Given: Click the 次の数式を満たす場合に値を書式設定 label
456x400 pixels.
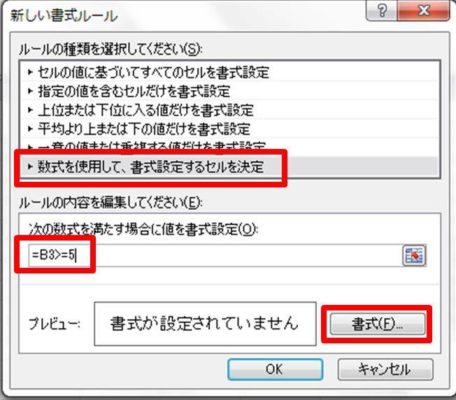Looking at the screenshot, I should point(143,229).
